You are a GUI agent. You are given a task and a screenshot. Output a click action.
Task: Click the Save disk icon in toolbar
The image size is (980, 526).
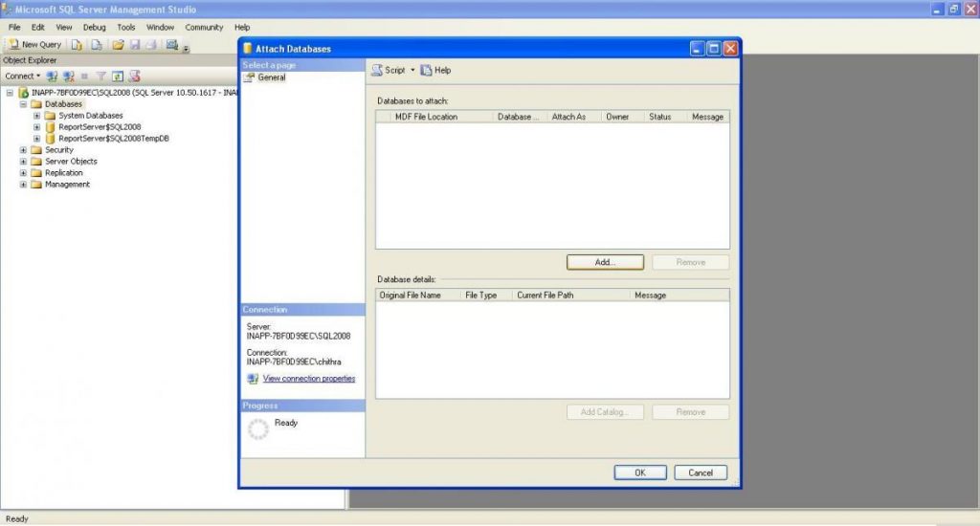(134, 44)
